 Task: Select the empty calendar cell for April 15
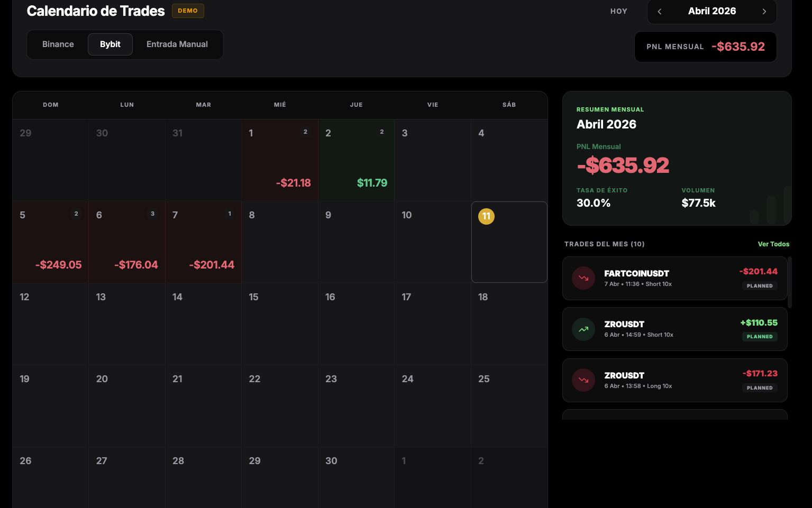[x=279, y=324]
